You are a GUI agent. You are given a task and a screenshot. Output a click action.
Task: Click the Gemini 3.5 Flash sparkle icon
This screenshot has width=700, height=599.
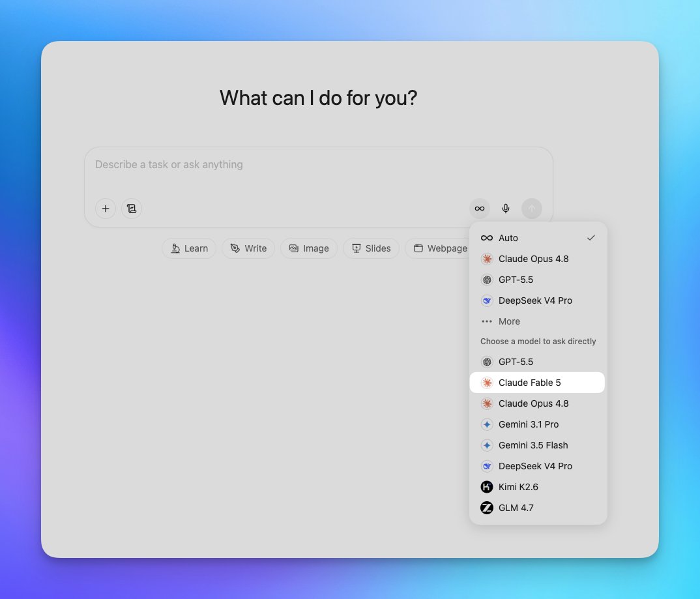[487, 445]
